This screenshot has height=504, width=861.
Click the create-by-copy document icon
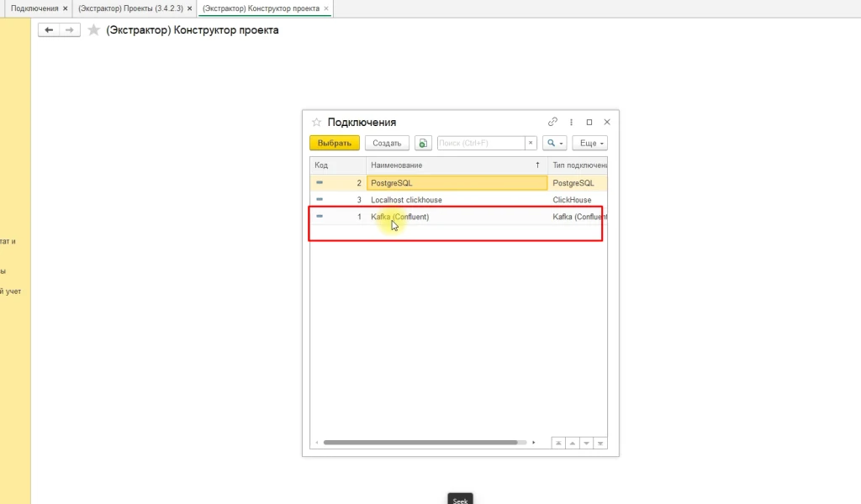423,144
